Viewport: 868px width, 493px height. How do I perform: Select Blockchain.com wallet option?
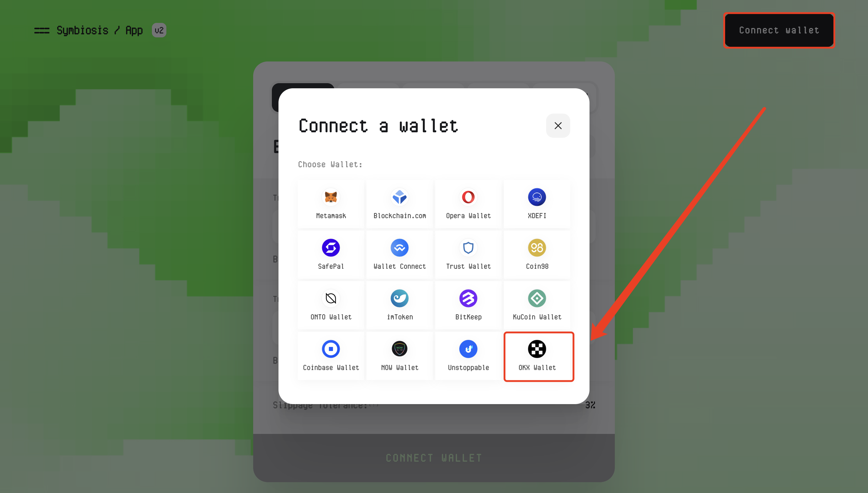click(399, 203)
